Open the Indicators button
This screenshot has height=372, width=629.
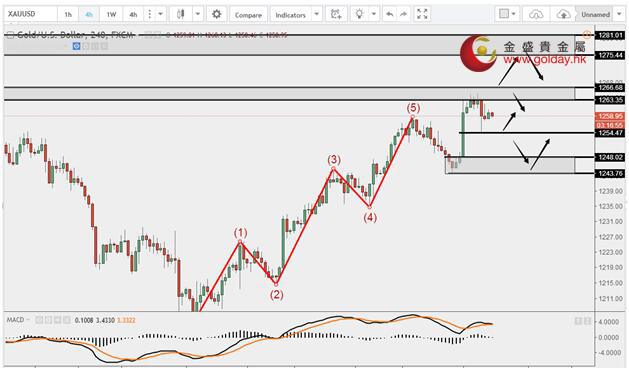[x=290, y=14]
